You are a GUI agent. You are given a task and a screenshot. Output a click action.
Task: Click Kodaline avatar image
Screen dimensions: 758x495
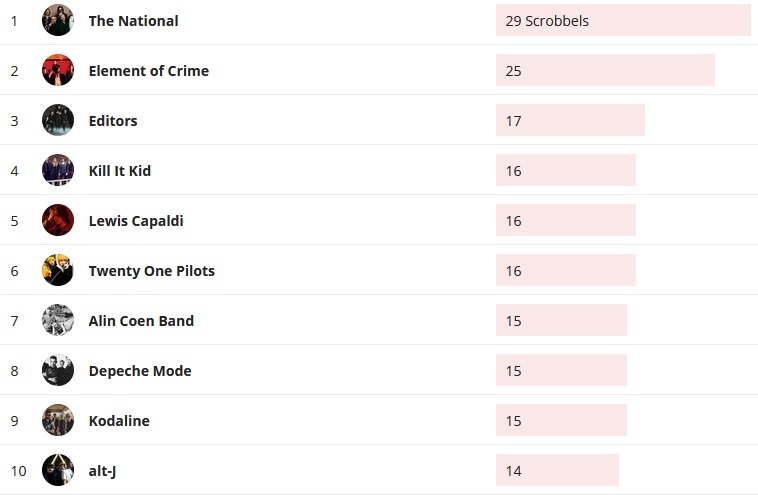tap(58, 420)
